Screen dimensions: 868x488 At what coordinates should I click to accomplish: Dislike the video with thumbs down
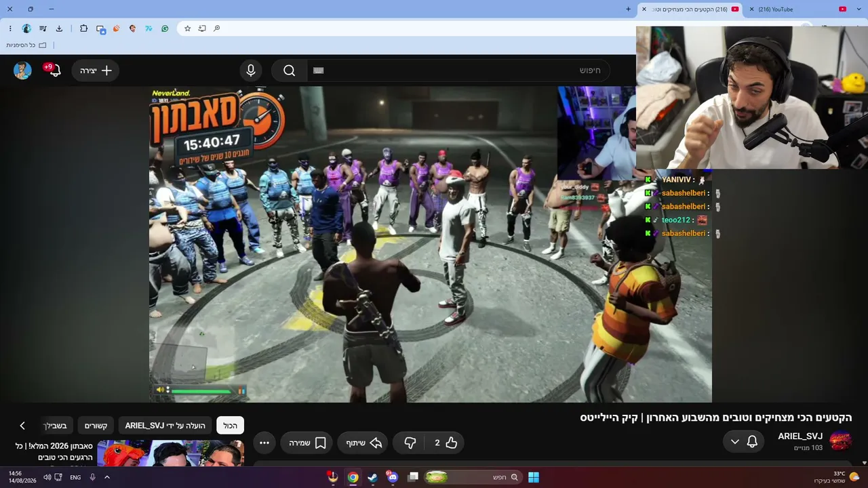click(410, 443)
